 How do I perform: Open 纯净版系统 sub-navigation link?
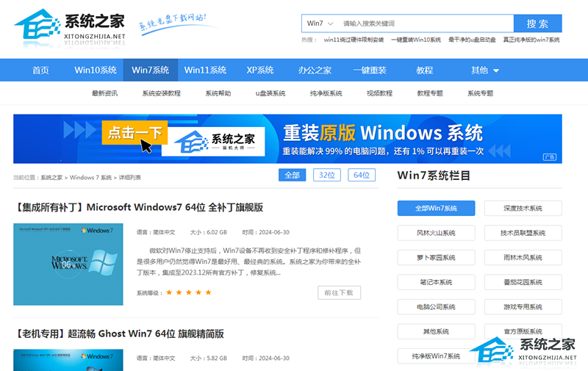pos(326,93)
